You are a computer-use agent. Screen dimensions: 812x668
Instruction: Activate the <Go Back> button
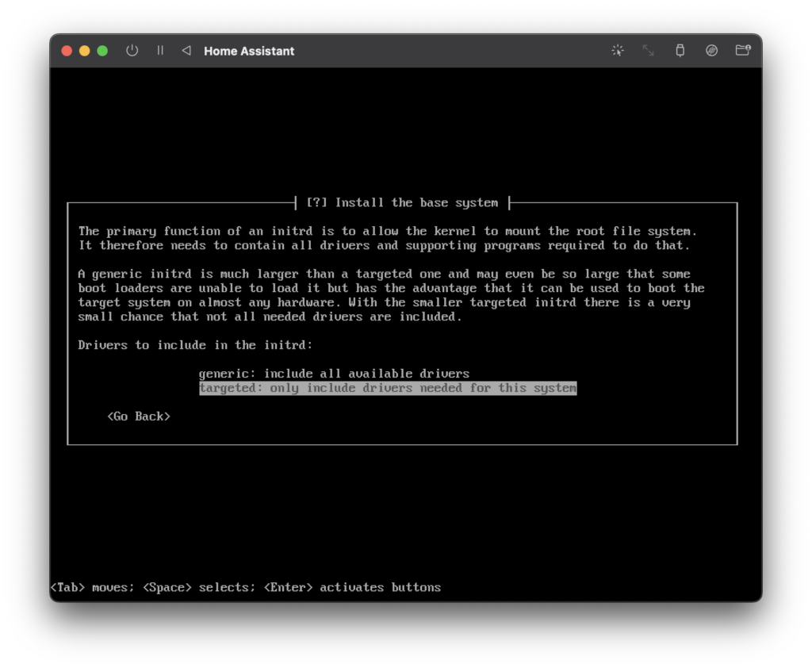pyautogui.click(x=139, y=417)
